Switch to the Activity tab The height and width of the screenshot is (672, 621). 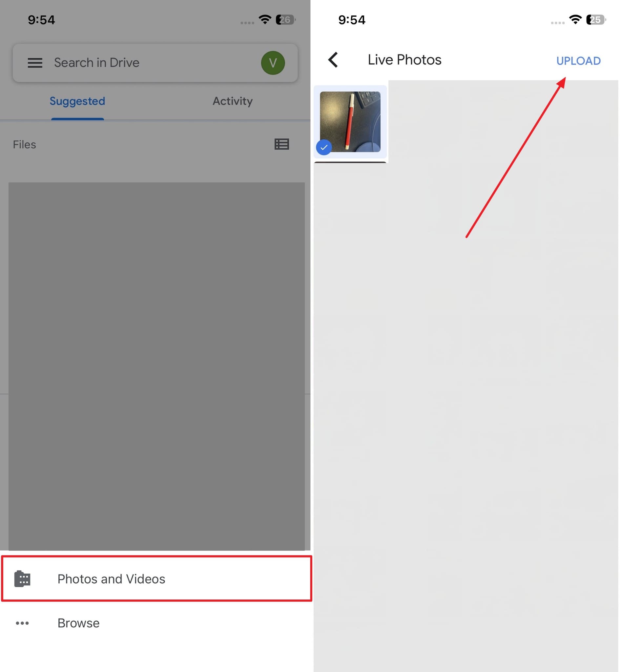(x=233, y=101)
